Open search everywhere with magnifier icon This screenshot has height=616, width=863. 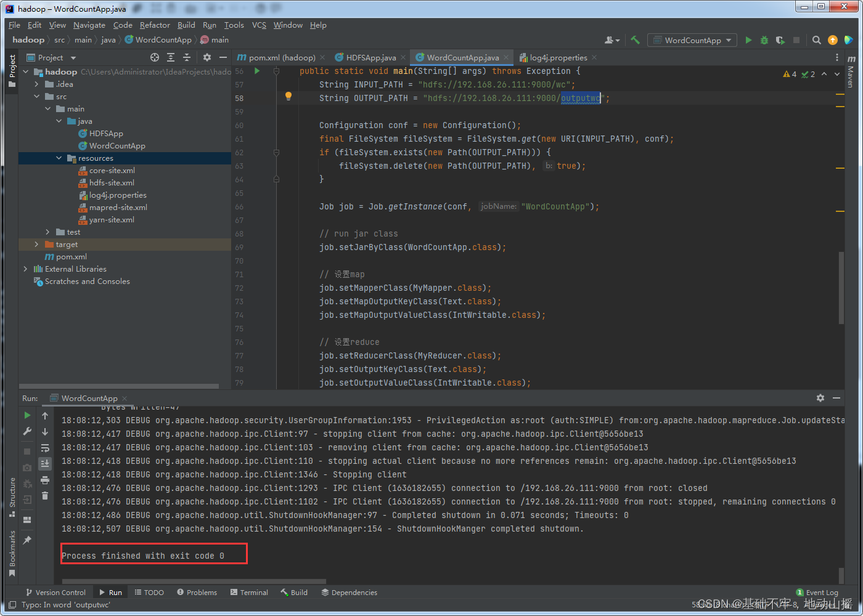pos(817,39)
